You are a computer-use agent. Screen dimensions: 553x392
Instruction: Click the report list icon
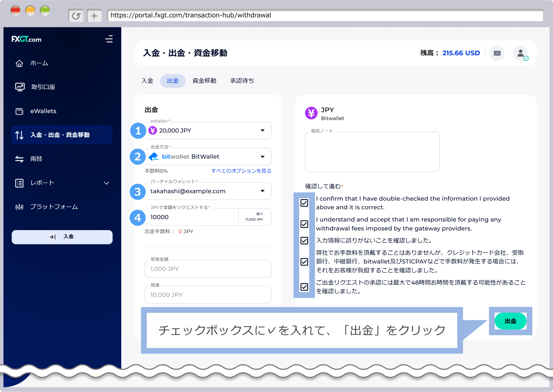(19, 183)
